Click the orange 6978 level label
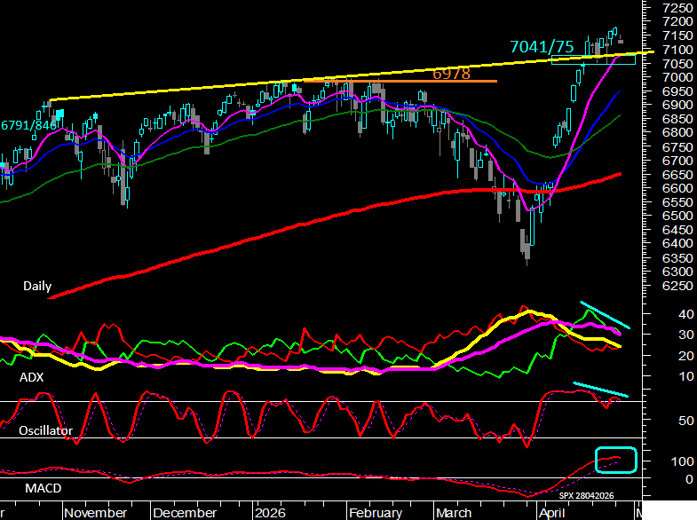Viewport: 697px width, 520px height. pyautogui.click(x=452, y=74)
